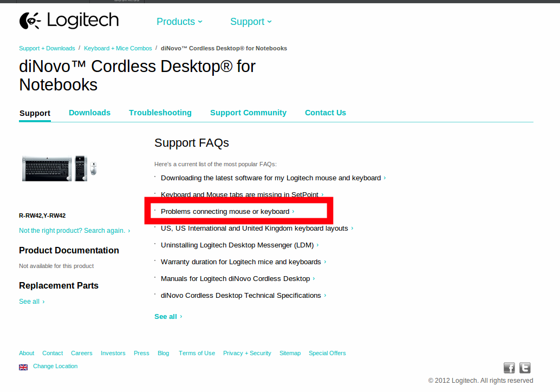Open the Sitemap footer link

click(x=290, y=353)
